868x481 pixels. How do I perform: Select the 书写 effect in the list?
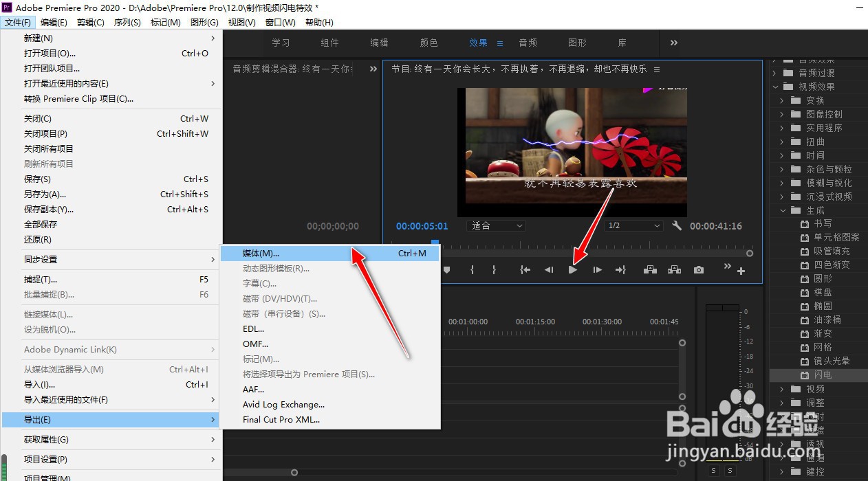[x=823, y=224]
